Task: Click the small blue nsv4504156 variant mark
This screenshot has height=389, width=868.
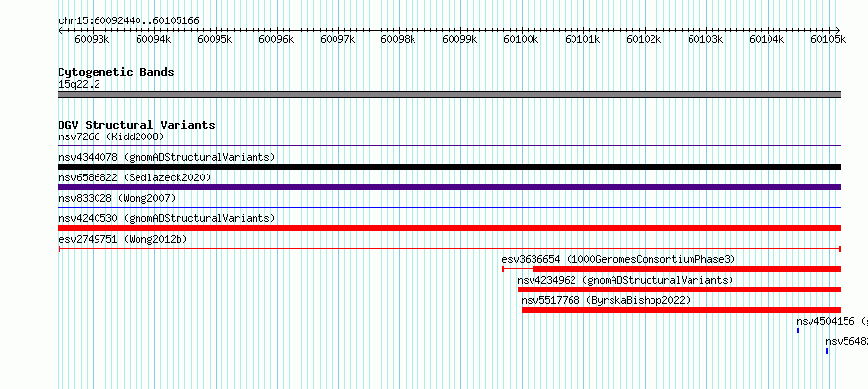Action: pyautogui.click(x=798, y=331)
